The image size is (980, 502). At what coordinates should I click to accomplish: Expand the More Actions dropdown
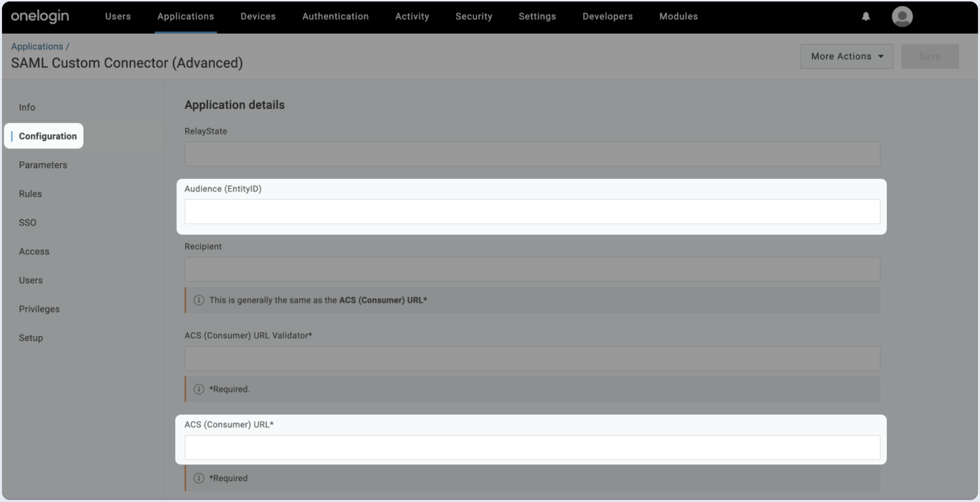click(x=846, y=57)
